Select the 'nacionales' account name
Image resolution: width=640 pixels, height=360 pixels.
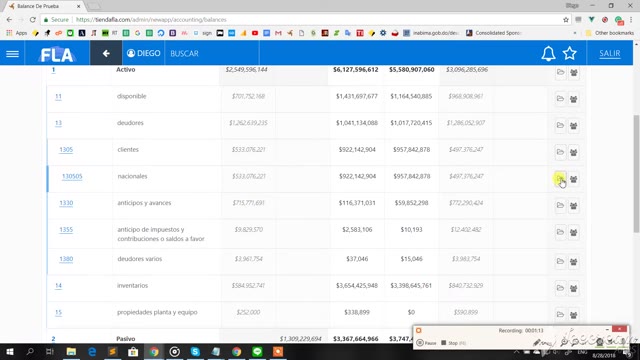(132, 176)
